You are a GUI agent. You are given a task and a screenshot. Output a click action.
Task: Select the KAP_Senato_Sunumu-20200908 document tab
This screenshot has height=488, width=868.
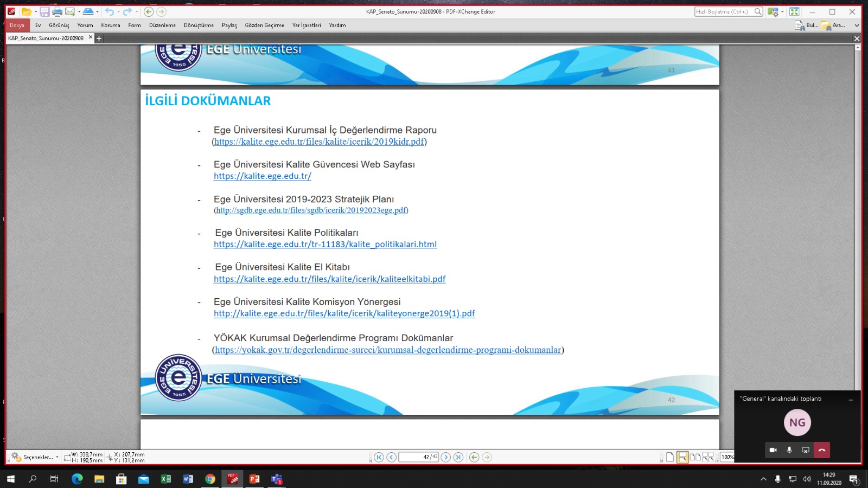pos(46,38)
